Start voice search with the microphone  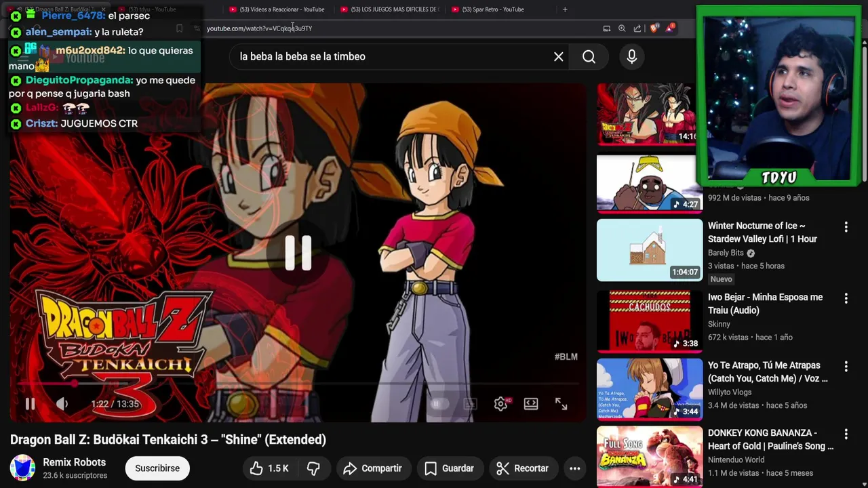pyautogui.click(x=631, y=57)
